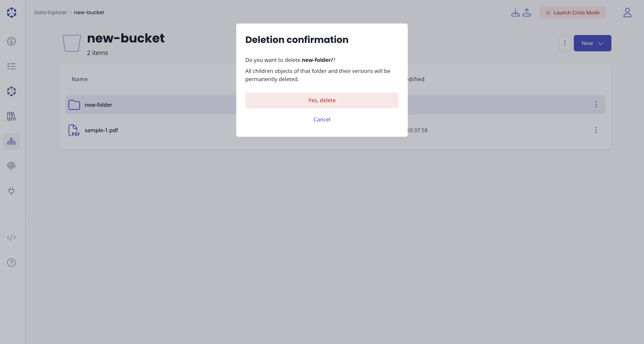Navigate to Data Explorer breadcrumb
Screen dimensions: 644x344
tap(51, 12)
